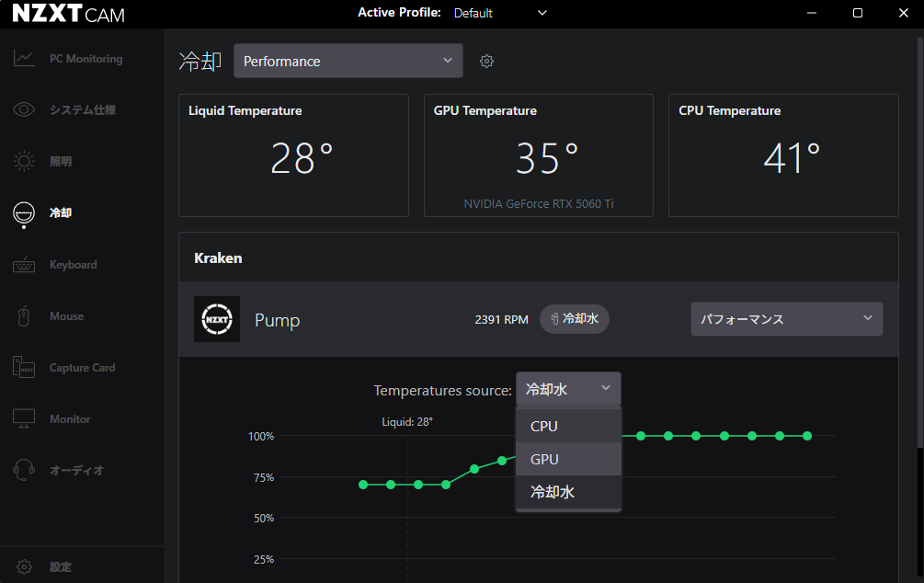924x583 pixels.
Task: Open the パフォーマンス pump mode dropdown
Action: tap(787, 319)
